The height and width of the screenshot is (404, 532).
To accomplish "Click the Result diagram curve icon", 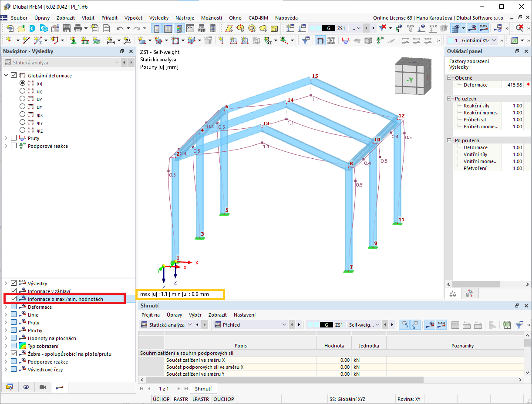I will pyautogui.click(x=346, y=40).
